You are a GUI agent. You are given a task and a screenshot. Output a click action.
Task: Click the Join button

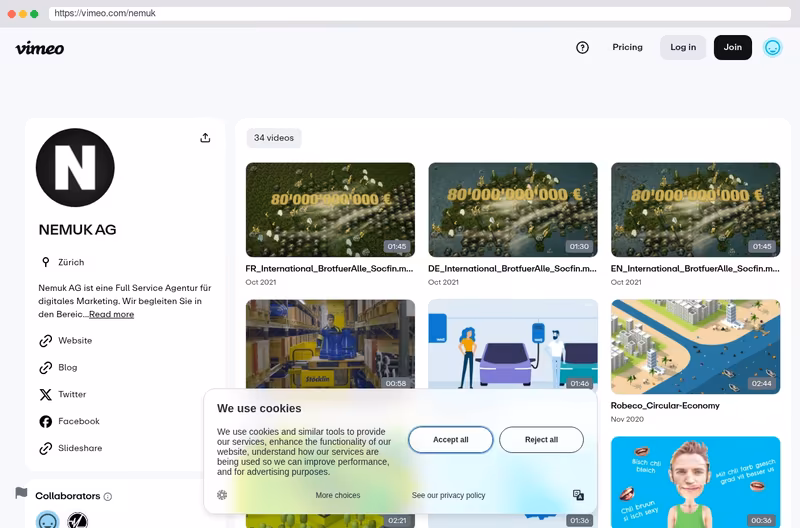732,47
